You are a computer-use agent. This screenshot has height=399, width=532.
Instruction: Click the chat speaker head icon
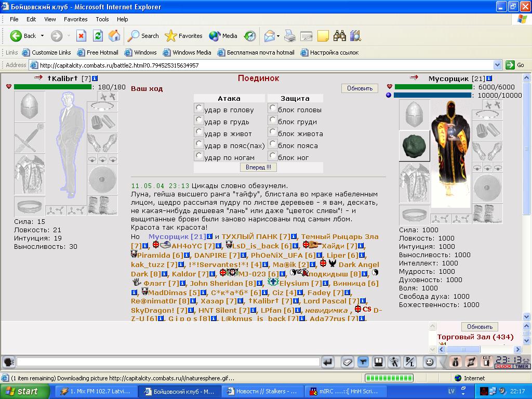pos(8,362)
